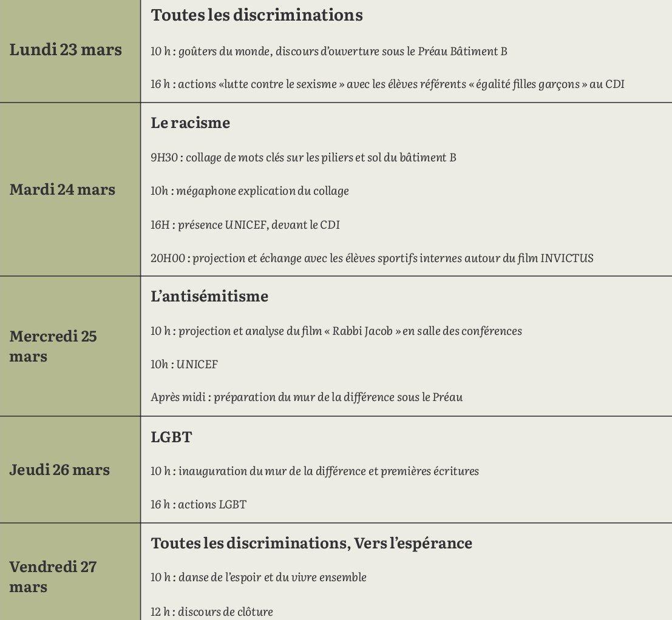Select the "Mardi 24 mars" date cell

tap(62, 189)
